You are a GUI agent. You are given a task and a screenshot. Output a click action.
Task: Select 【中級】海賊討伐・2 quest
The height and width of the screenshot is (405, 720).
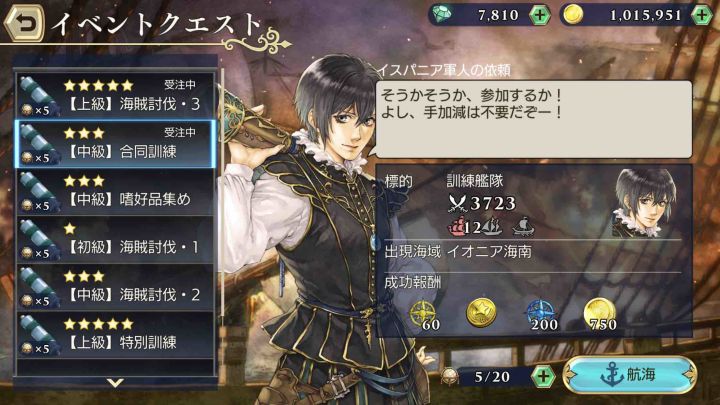point(115,287)
